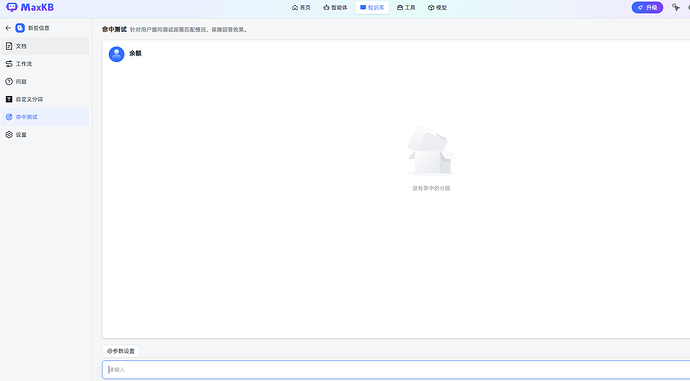Go back using the left arrow icon

point(8,28)
